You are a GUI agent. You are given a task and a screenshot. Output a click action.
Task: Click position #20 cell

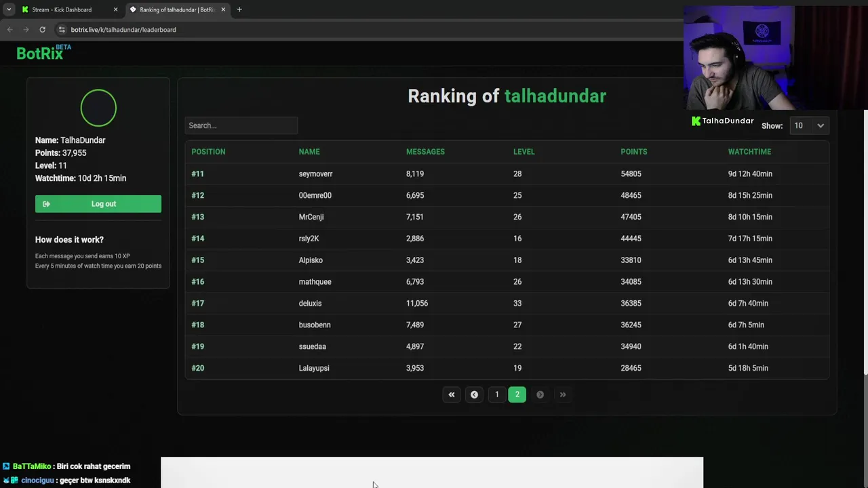tap(197, 368)
